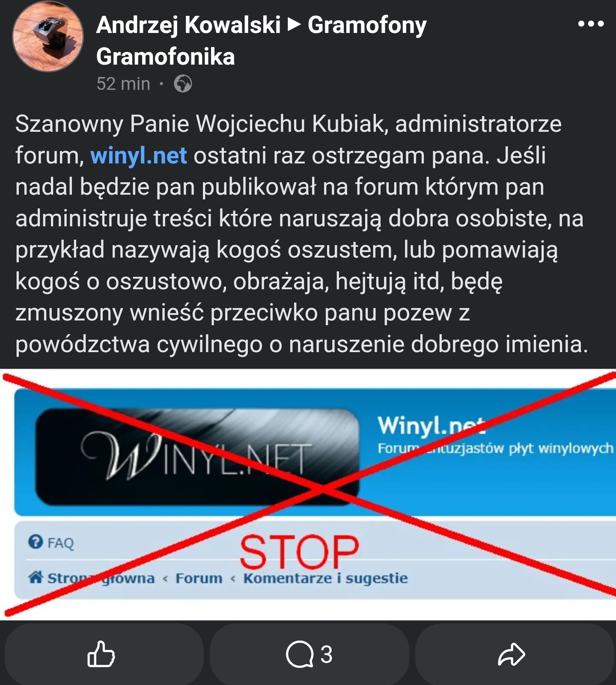
Task: Click the Forum breadcrumb item
Action: pos(199,578)
